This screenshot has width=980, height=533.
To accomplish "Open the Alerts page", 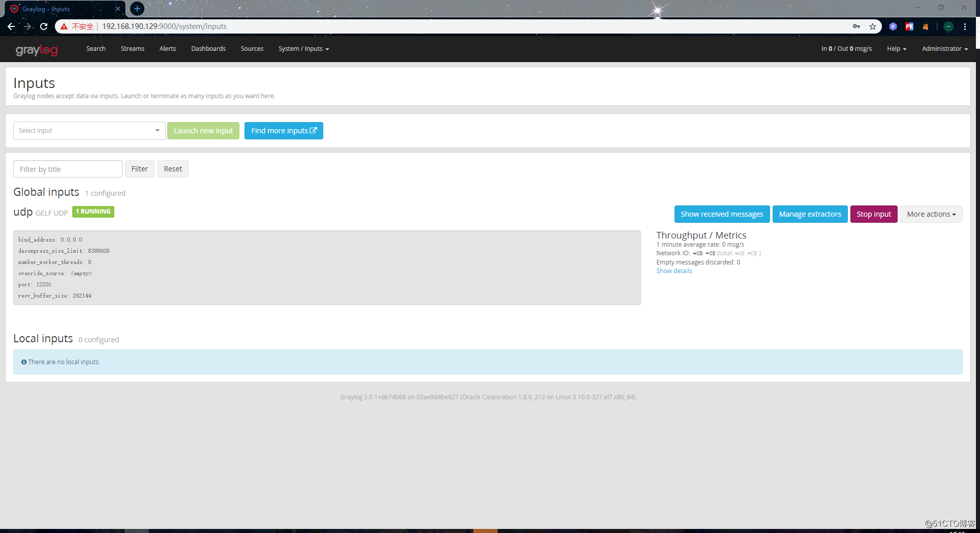I will [168, 49].
